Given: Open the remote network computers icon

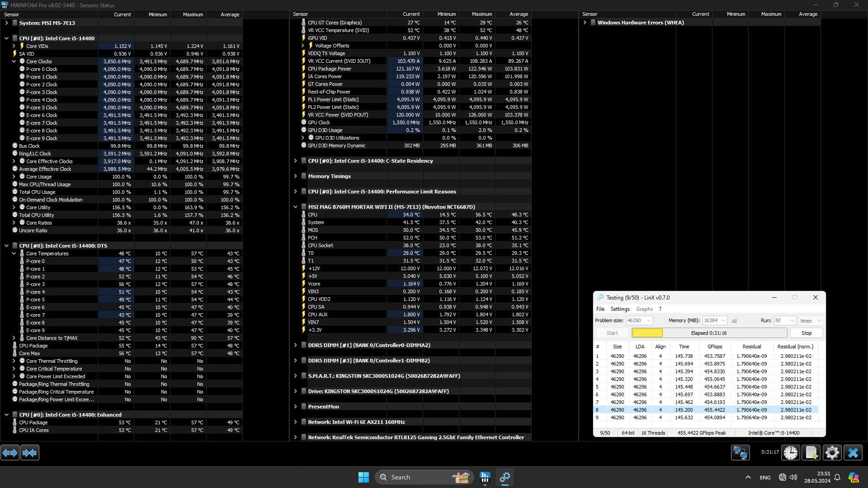Looking at the screenshot, I should coord(741,452).
